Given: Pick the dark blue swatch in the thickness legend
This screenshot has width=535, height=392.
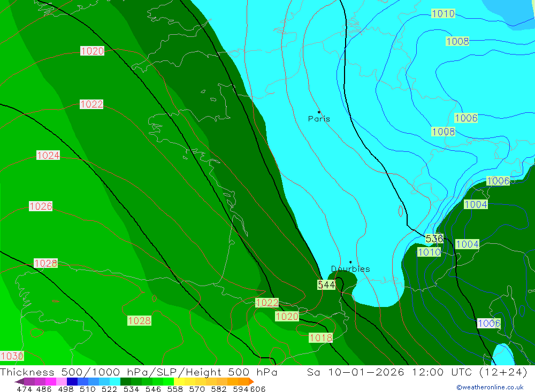Looking at the screenshot, I should [72, 381].
